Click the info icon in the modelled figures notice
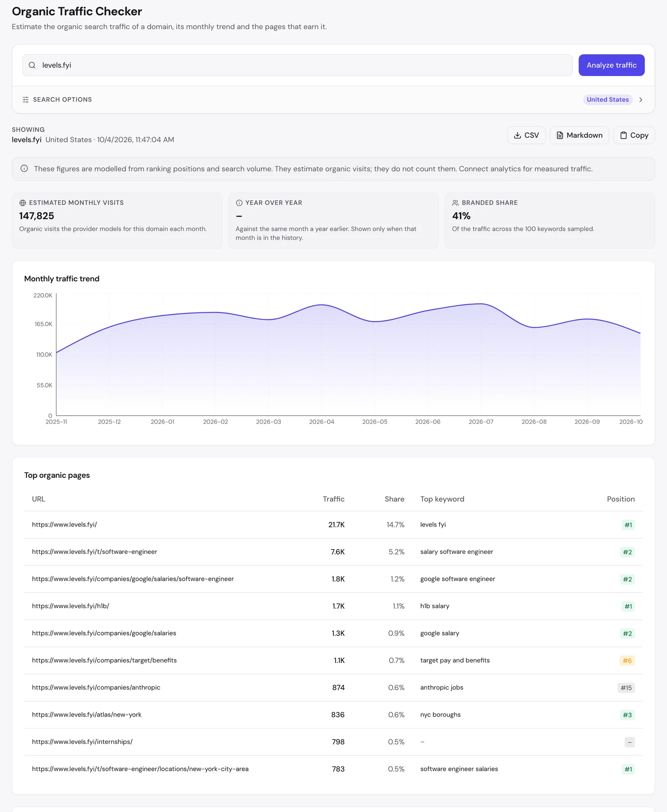The image size is (667, 812). click(24, 169)
